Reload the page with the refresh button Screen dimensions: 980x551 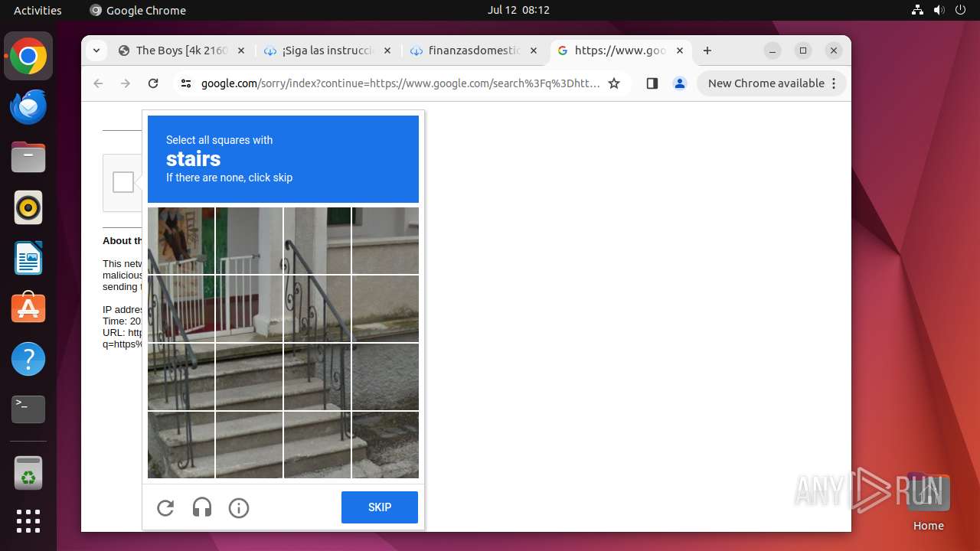(x=153, y=83)
